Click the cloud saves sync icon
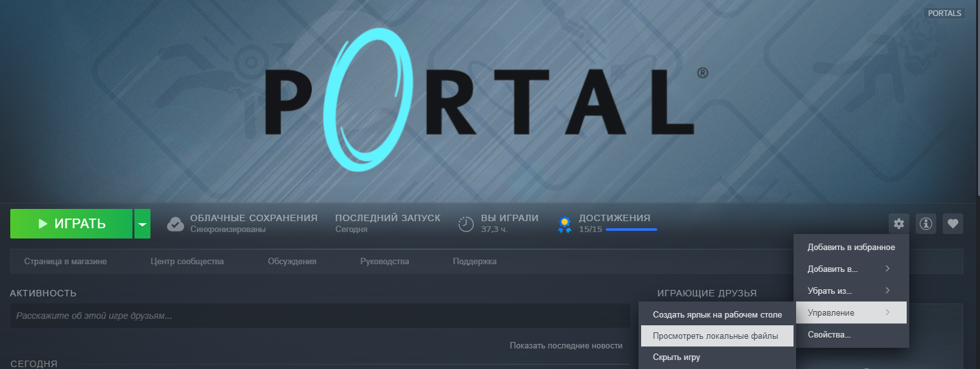 [176, 224]
